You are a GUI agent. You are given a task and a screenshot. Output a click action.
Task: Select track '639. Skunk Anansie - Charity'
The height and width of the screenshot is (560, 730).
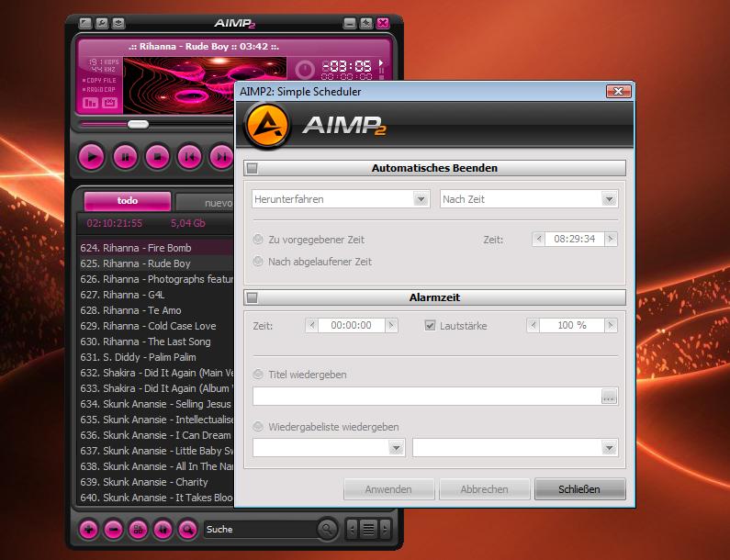click(156, 482)
